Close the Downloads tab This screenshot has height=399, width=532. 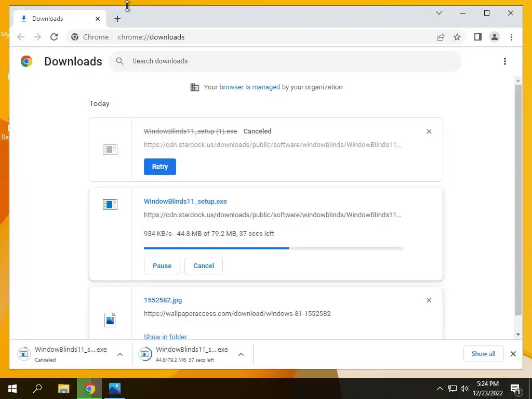[x=98, y=19]
